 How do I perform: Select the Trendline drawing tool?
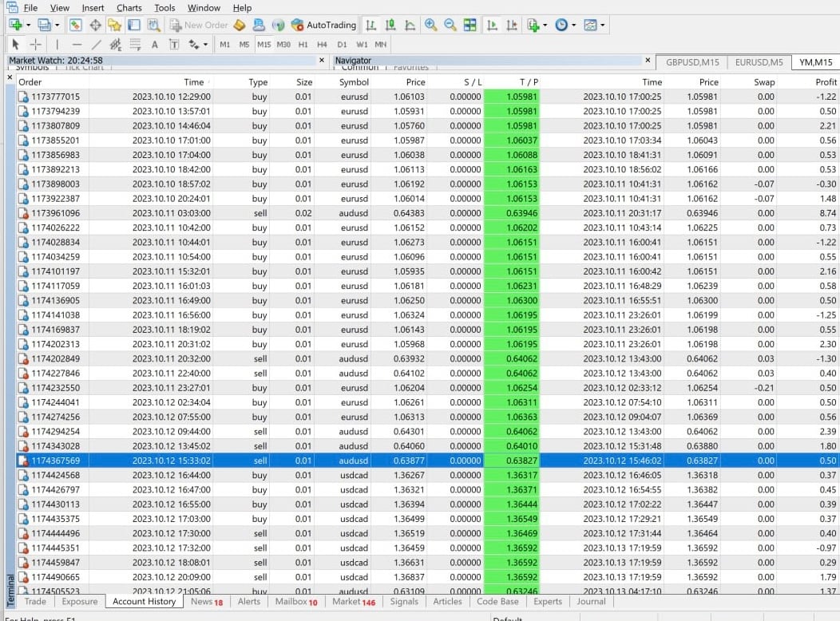point(97,45)
